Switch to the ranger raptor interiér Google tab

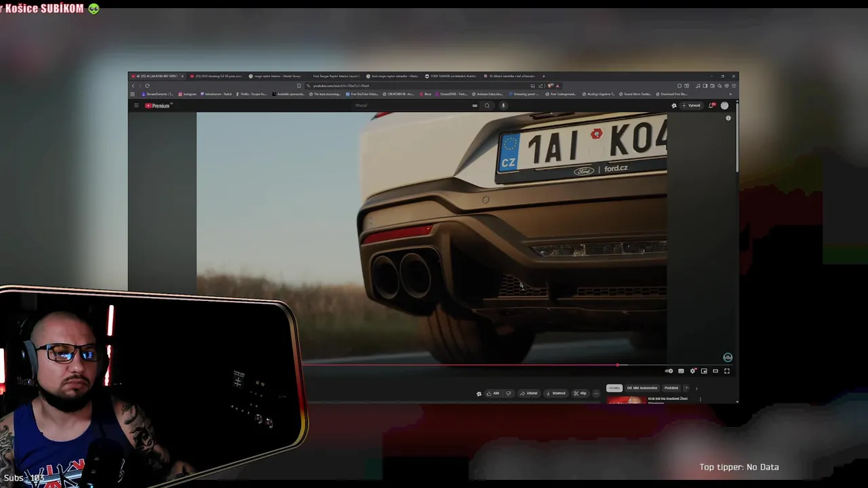(275, 76)
